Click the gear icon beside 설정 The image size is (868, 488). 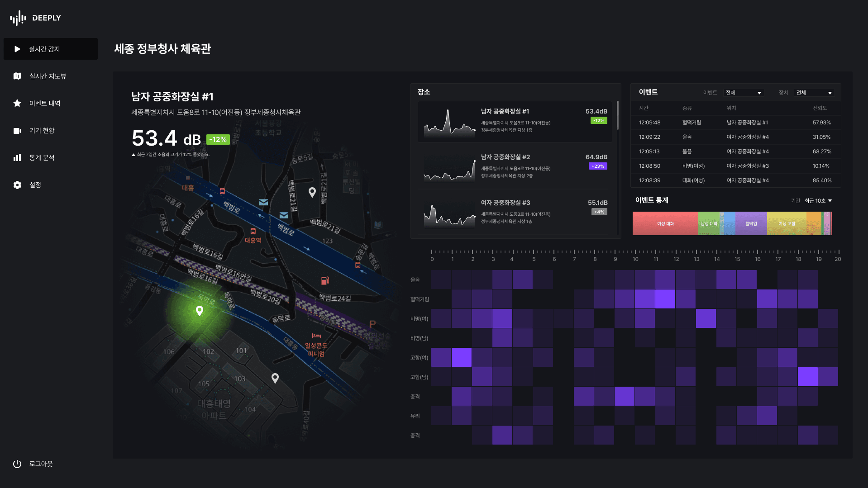pyautogui.click(x=17, y=185)
